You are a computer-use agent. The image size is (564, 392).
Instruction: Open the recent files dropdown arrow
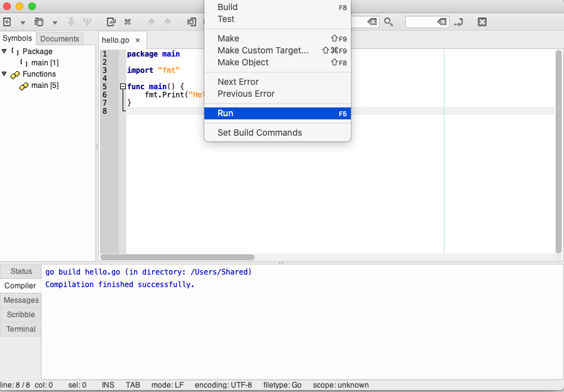click(55, 22)
